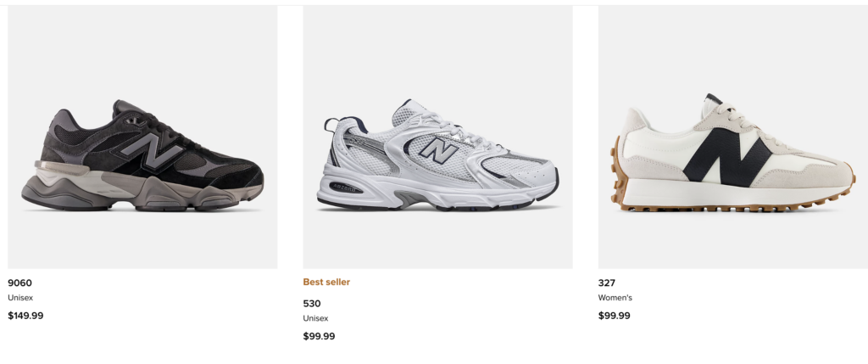The width and height of the screenshot is (868, 364).
Task: Click the Best seller label
Action: click(x=326, y=282)
